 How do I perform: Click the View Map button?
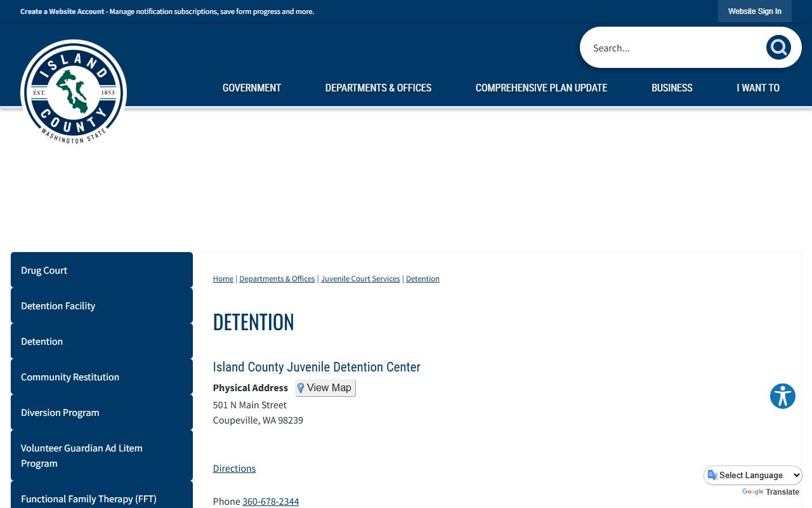[325, 388]
